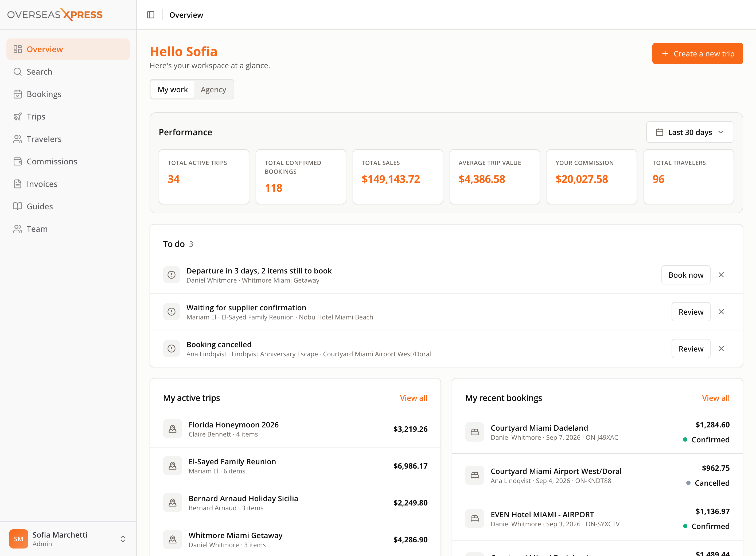This screenshot has height=556, width=756.
Task: Open the Florida Honeymoon 2026 trip title
Action: pyautogui.click(x=233, y=424)
